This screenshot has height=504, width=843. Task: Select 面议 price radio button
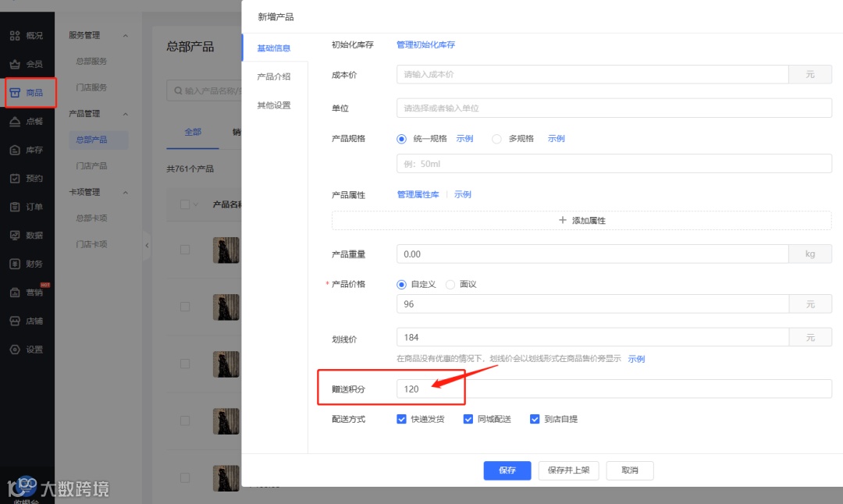pos(450,284)
